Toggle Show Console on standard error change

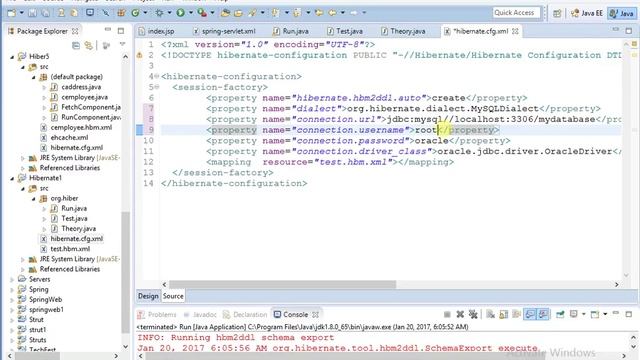543,314
